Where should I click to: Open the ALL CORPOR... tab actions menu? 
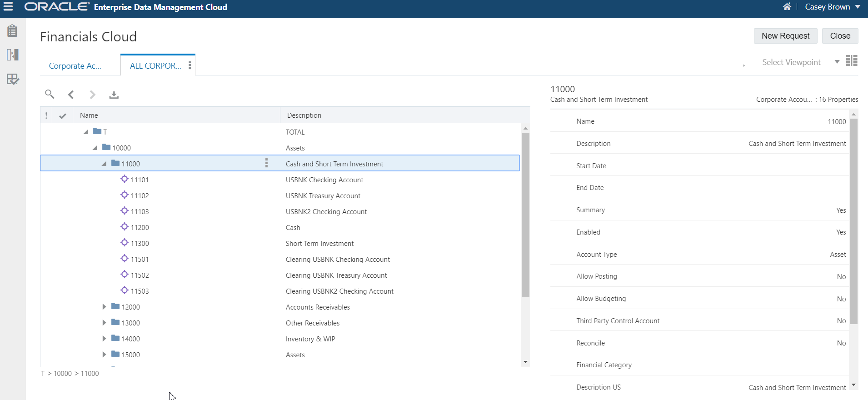(190, 66)
